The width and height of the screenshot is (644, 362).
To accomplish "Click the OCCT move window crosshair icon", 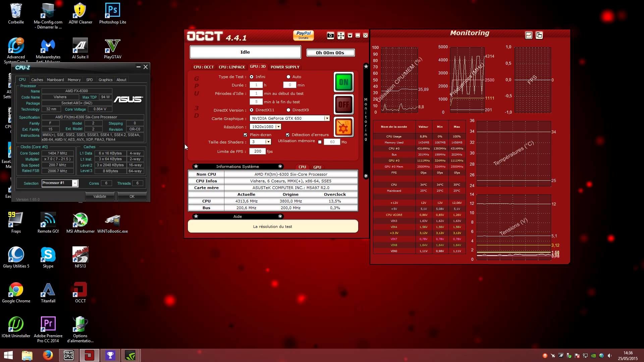I will click(x=341, y=36).
